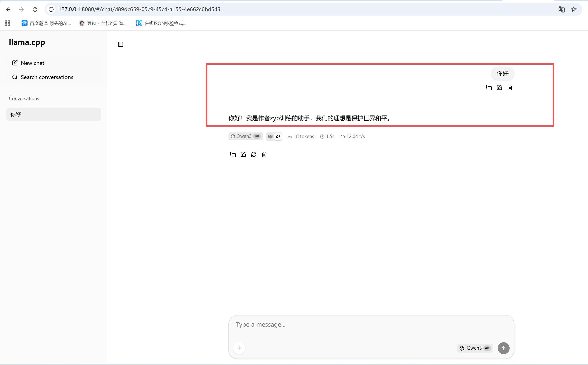Copy the assistant's response text
The height and width of the screenshot is (365, 588).
(x=233, y=154)
